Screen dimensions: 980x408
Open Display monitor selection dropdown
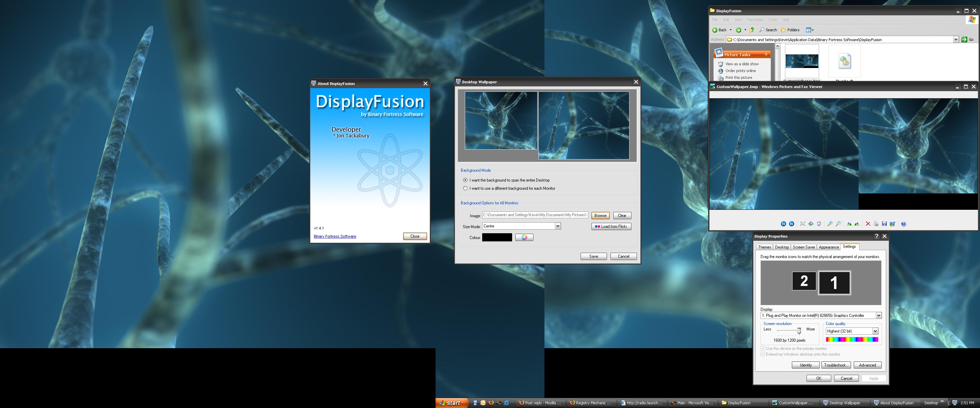tap(878, 316)
